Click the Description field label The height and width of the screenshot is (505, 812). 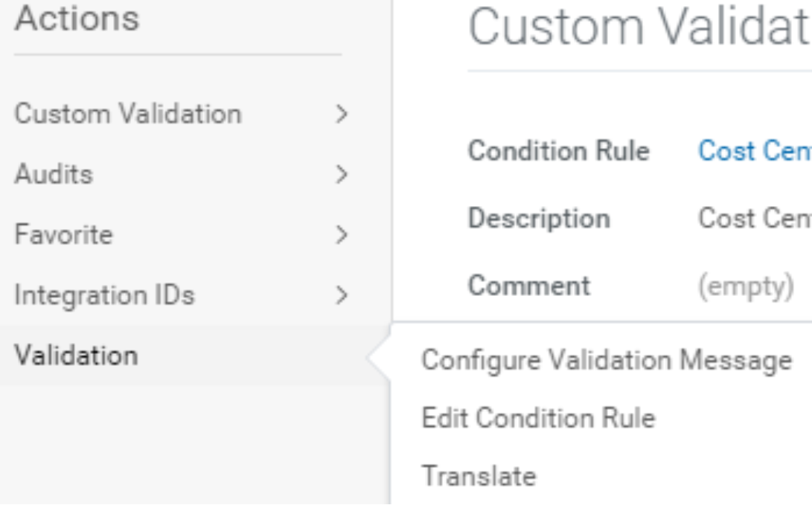(x=539, y=219)
